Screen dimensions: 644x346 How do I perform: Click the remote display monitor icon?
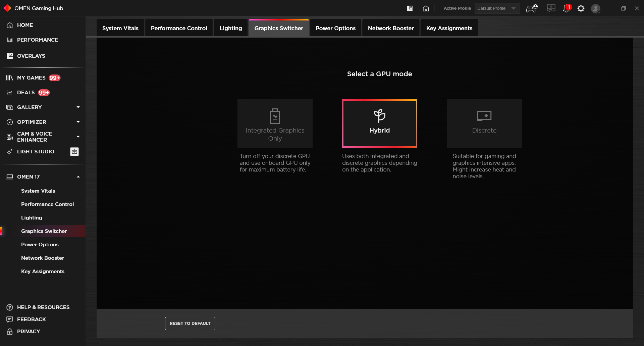(x=551, y=8)
